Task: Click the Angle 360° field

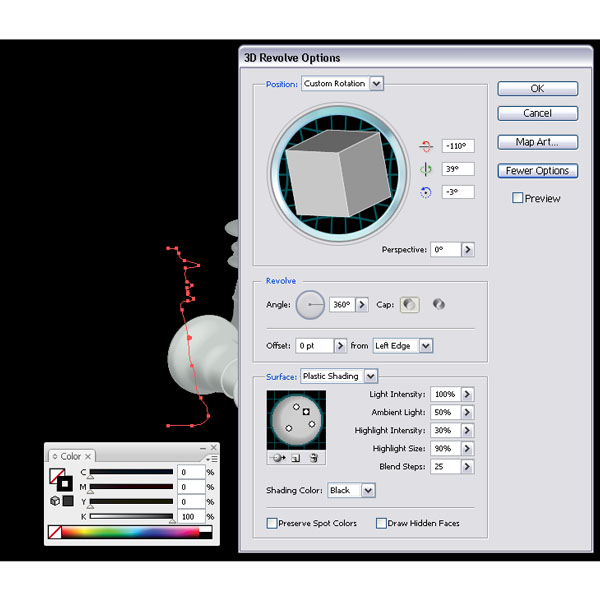Action: coord(342,305)
